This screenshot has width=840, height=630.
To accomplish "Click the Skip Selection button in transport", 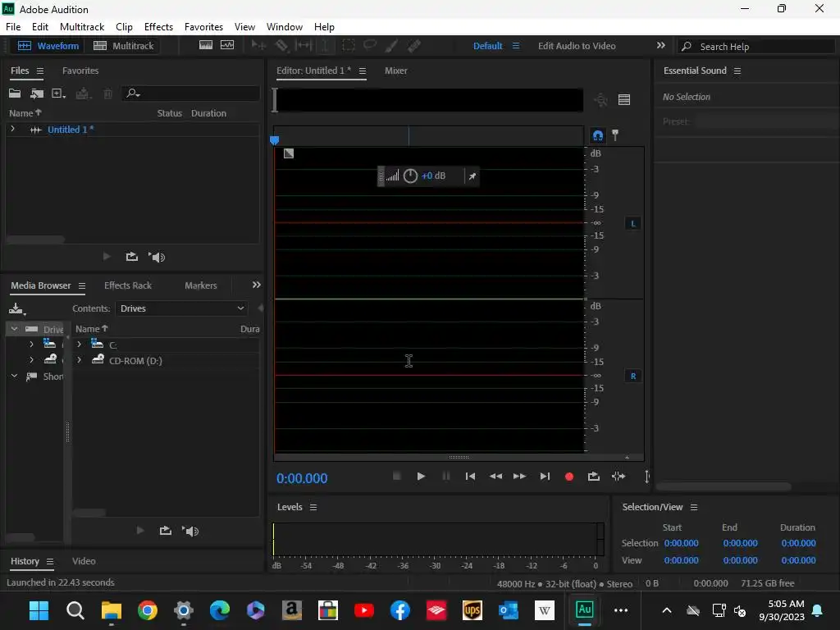I will click(x=619, y=477).
